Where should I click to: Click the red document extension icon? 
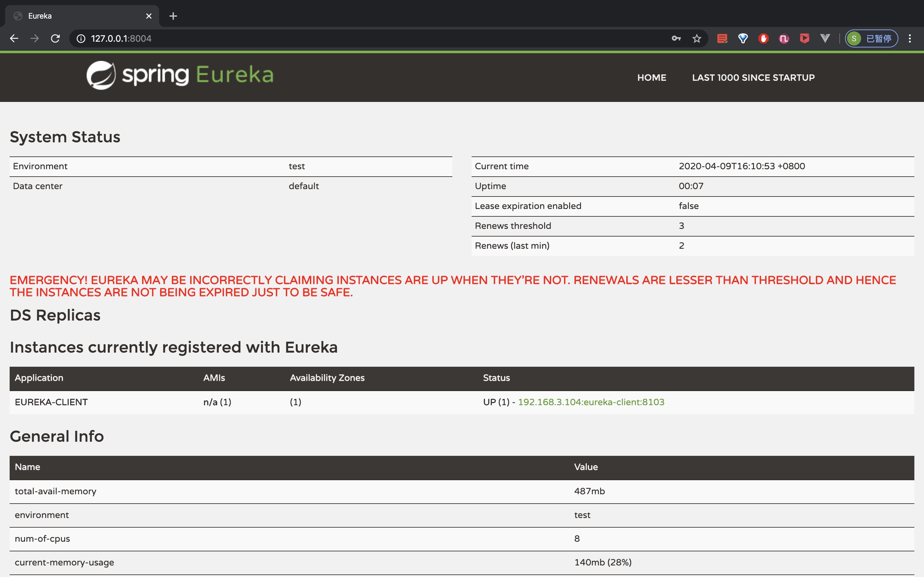[x=722, y=38]
